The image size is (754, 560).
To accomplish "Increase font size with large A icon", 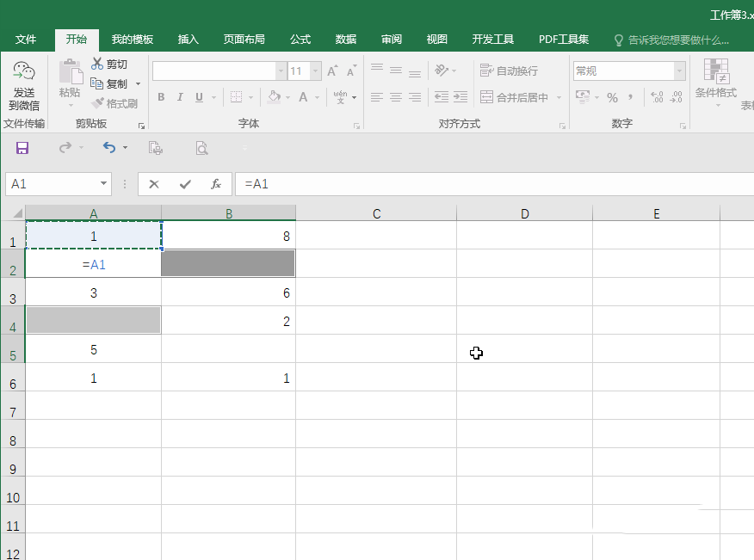I will point(332,71).
